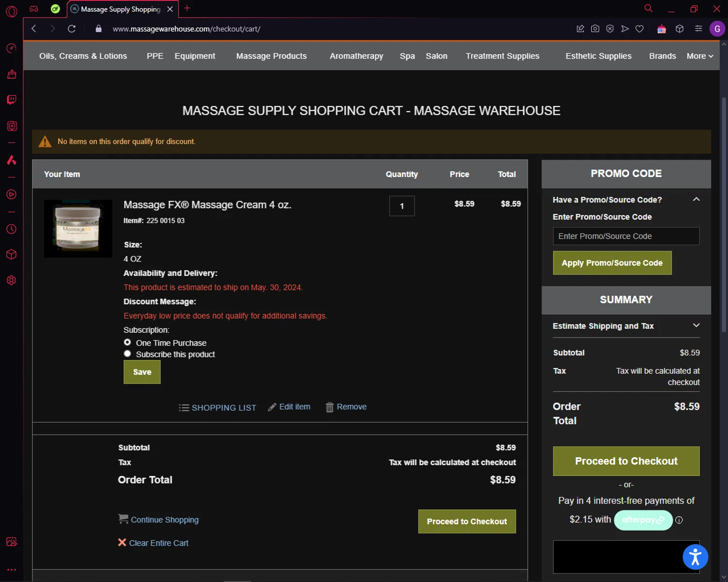Click Apply Promo/Source Code button

point(612,263)
